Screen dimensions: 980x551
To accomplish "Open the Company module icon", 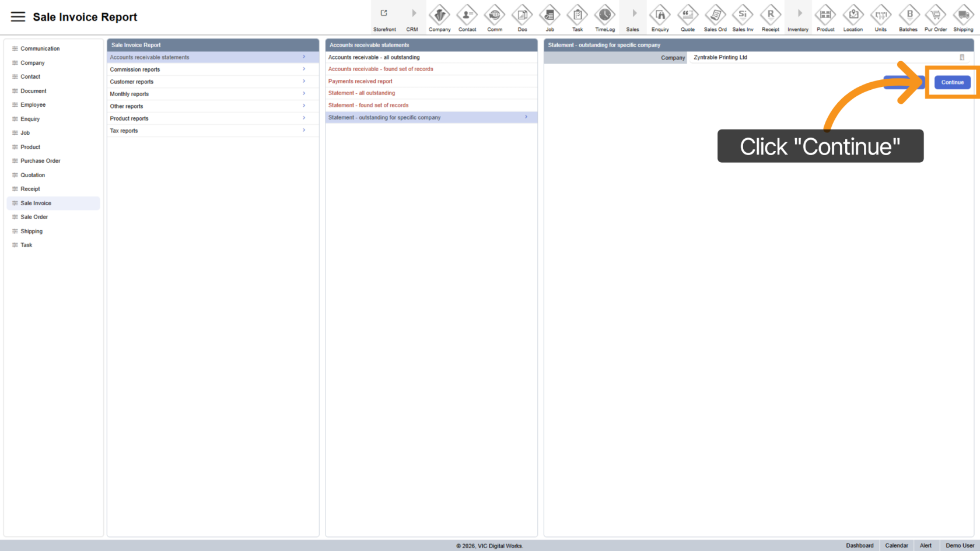I will point(439,15).
